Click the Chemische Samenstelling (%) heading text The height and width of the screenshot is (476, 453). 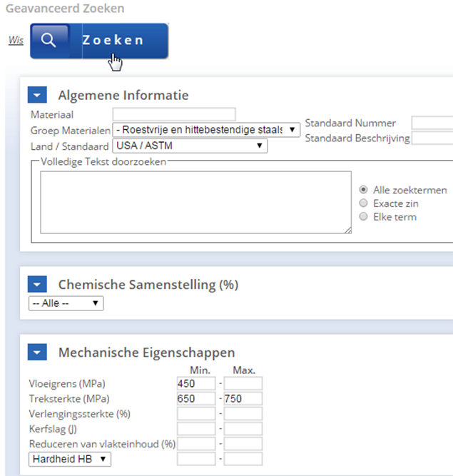[x=148, y=285]
